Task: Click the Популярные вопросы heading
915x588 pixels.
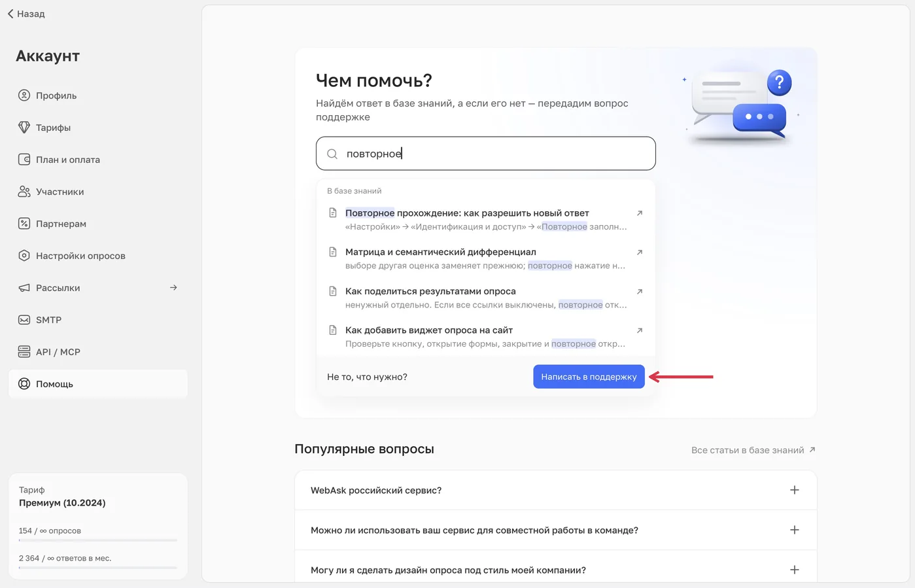Action: point(364,449)
